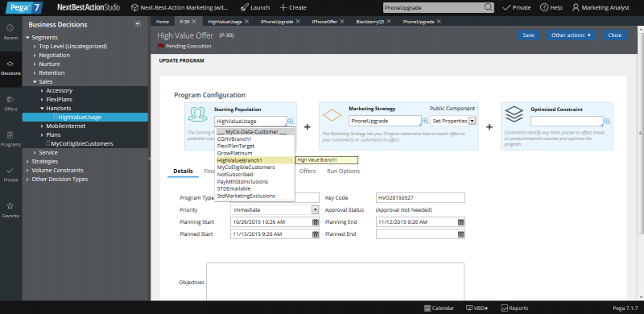The height and width of the screenshot is (314, 644).
Task: Select MyCoEligibleCustomers in the tree
Action: click(82, 144)
